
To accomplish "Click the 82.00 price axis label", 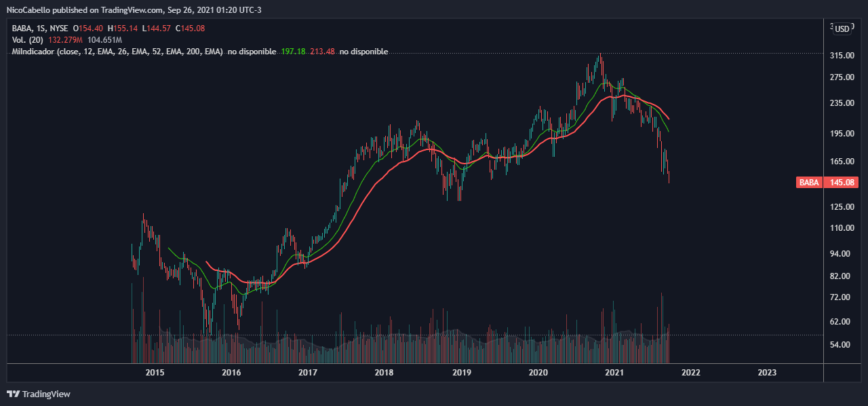I will (842, 276).
